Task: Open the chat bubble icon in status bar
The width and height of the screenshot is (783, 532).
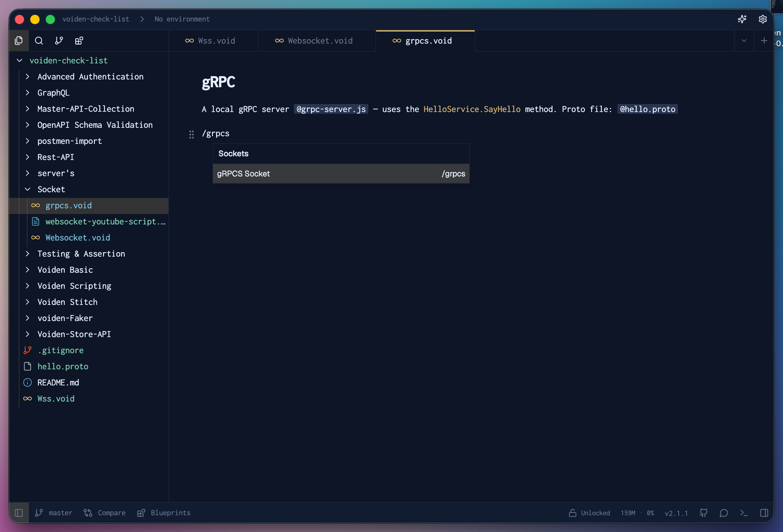Action: click(x=724, y=513)
